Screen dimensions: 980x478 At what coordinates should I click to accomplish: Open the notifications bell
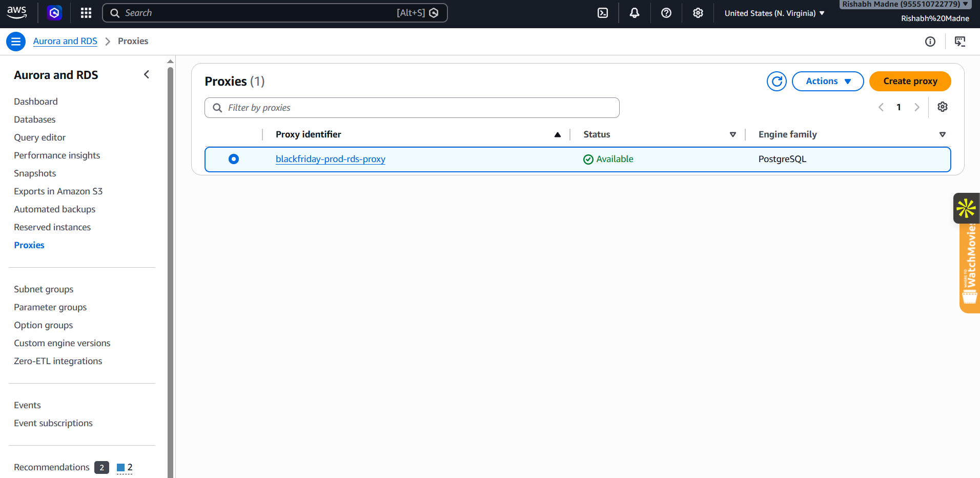635,13
